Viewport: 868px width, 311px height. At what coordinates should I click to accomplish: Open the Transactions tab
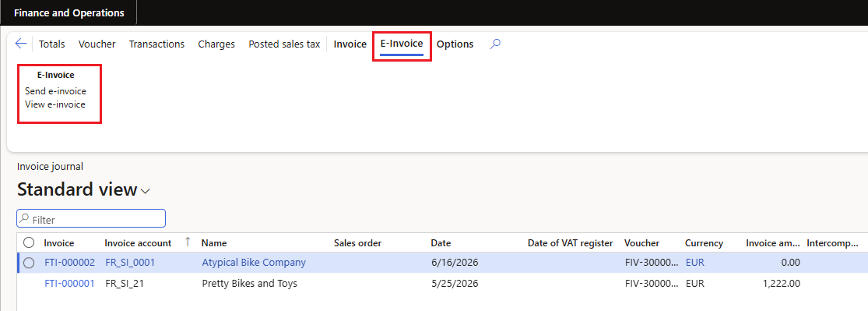(x=156, y=44)
